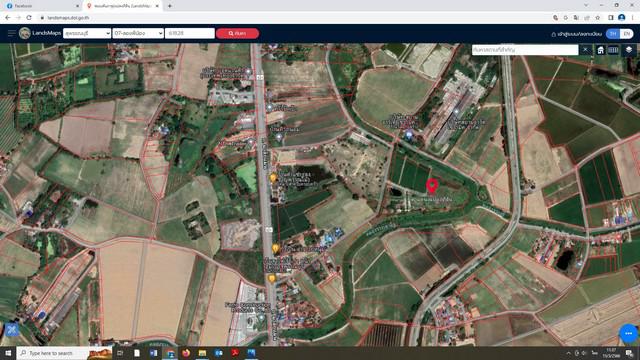Open Chrome tab search chevron
The image size is (640, 360).
pos(586,5)
